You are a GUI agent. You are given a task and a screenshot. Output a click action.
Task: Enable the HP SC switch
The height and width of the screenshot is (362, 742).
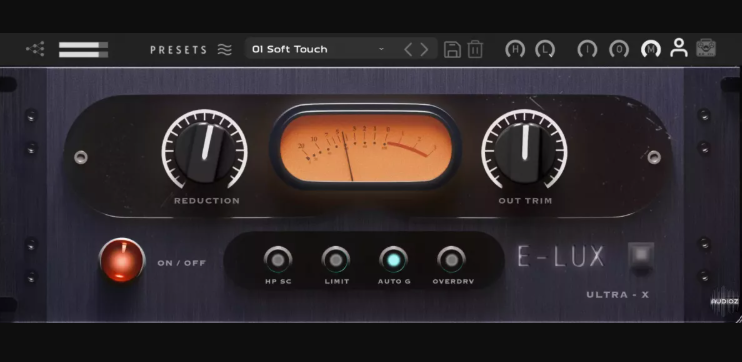tap(278, 259)
